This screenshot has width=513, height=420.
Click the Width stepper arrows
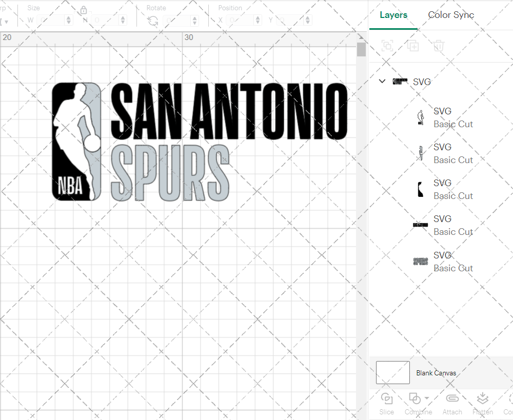pos(69,21)
